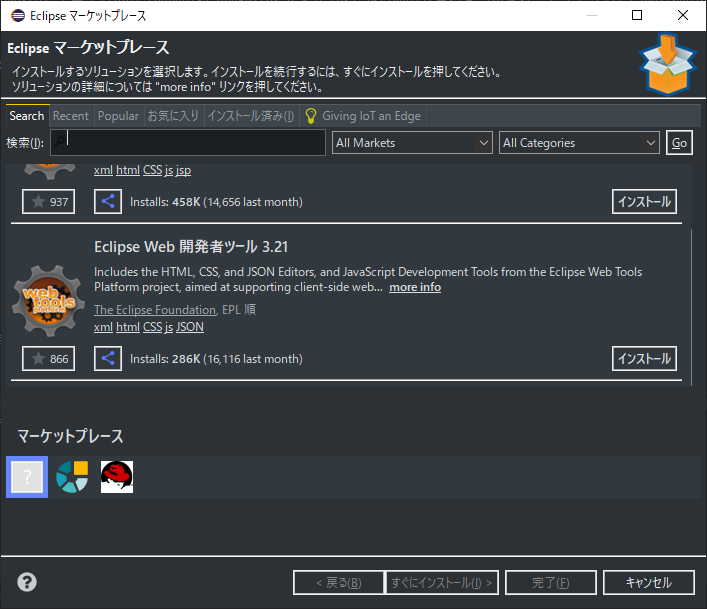Open the インストール済み tab
Screen dimensions: 707x609
point(251,116)
